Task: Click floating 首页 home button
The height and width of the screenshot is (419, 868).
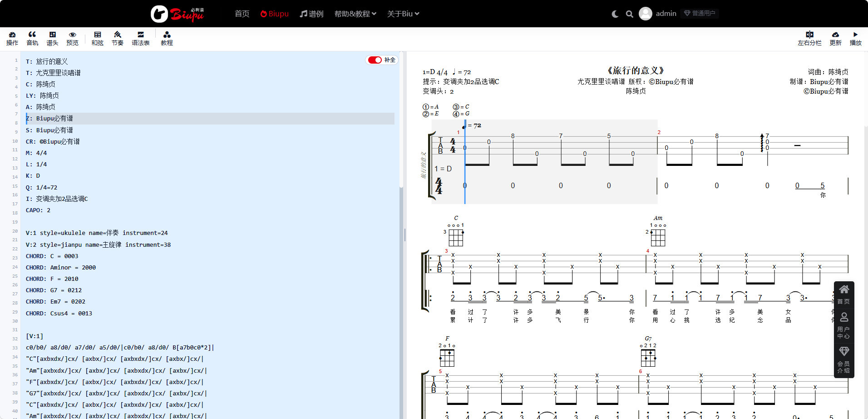Action: (844, 294)
